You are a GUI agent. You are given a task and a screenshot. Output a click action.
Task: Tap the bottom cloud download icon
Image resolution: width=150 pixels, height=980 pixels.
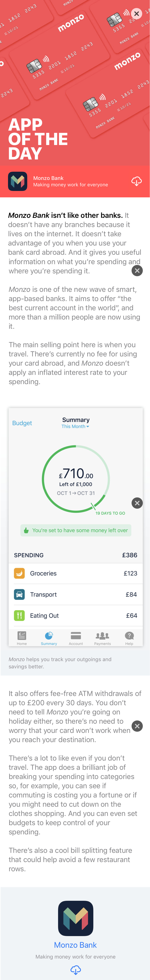coord(76,970)
